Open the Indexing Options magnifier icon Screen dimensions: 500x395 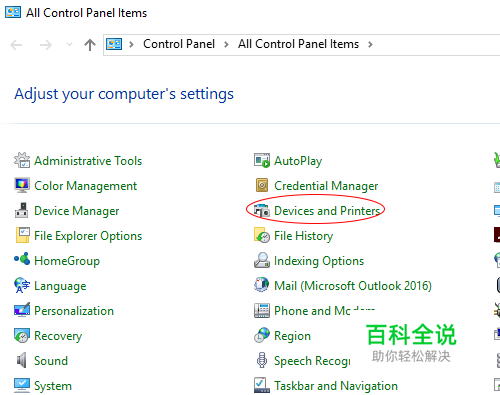click(x=262, y=260)
